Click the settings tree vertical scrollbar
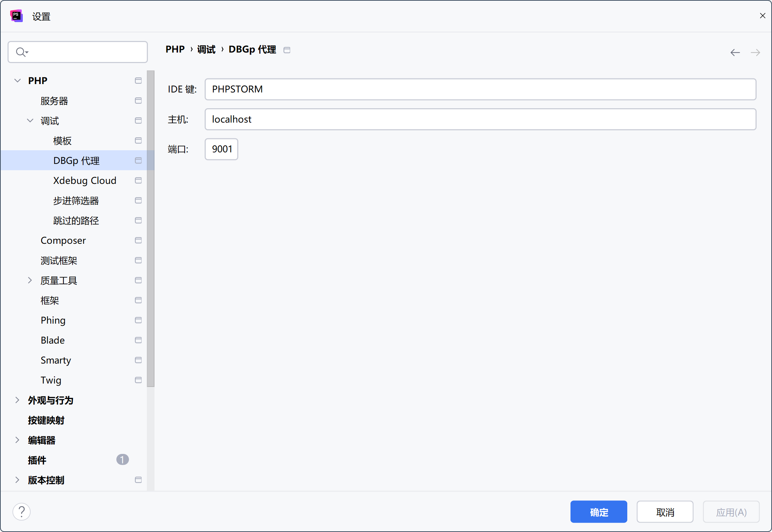Image resolution: width=772 pixels, height=532 pixels. (151, 228)
